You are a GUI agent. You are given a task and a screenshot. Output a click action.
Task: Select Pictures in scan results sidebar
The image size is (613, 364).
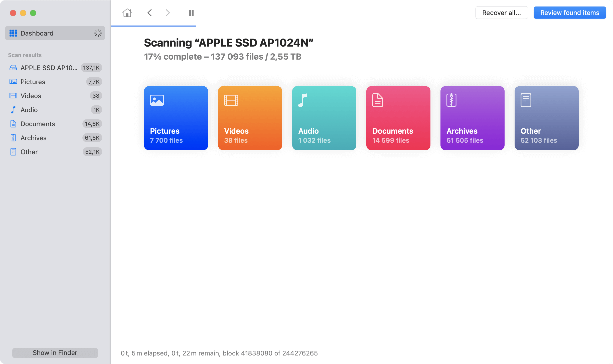tap(33, 81)
